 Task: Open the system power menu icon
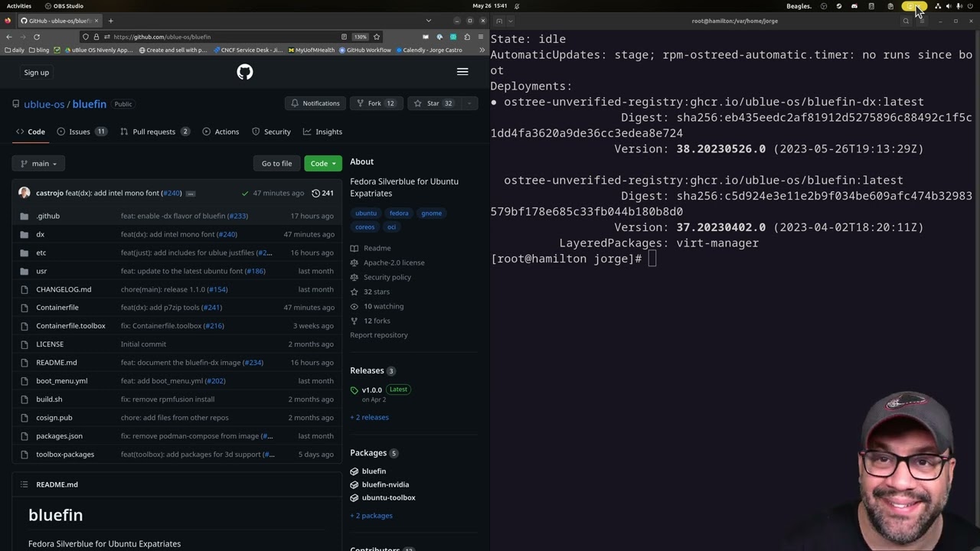971,6
